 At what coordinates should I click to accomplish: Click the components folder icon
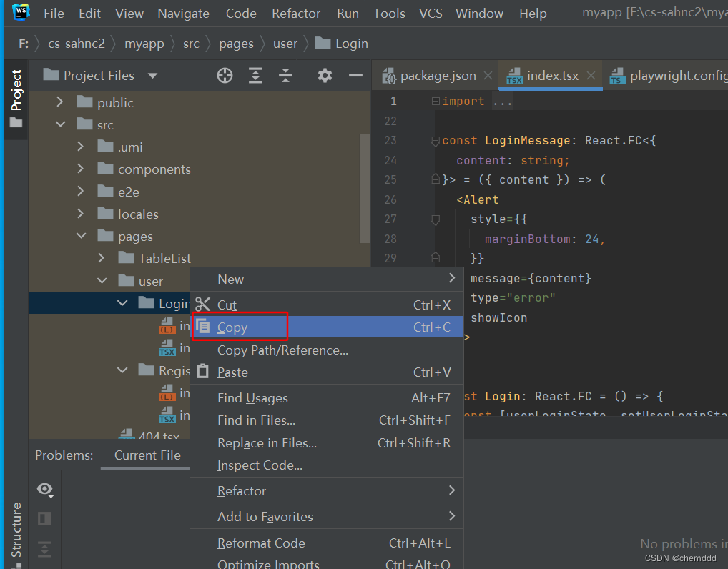tap(105, 169)
